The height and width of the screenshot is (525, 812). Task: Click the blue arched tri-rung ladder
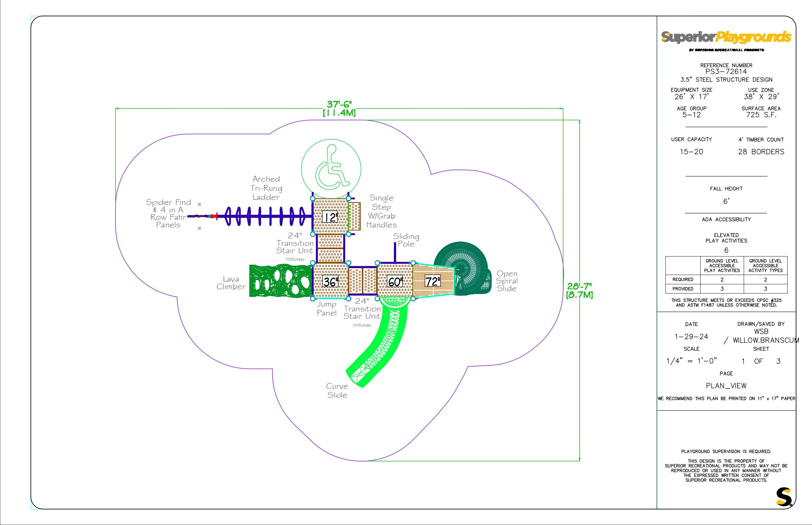[x=266, y=216]
